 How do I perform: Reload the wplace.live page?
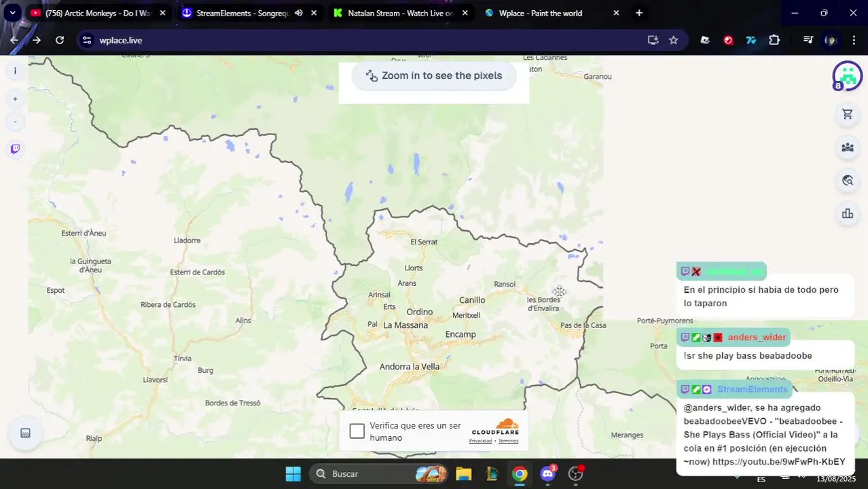coord(60,40)
